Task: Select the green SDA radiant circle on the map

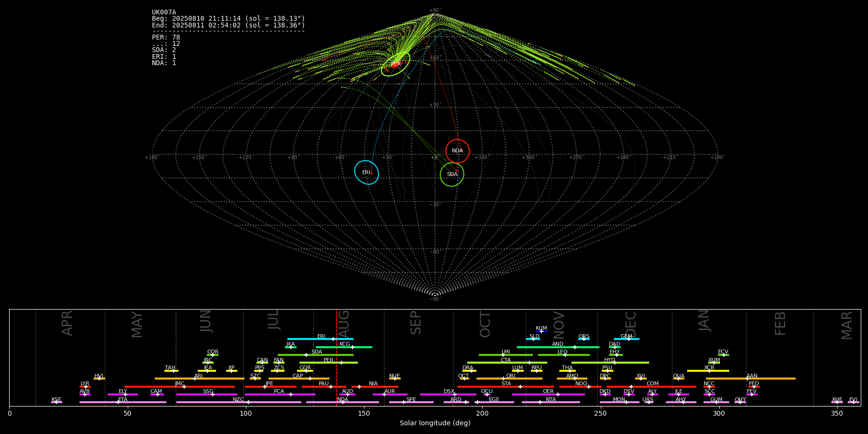Action: tap(452, 175)
